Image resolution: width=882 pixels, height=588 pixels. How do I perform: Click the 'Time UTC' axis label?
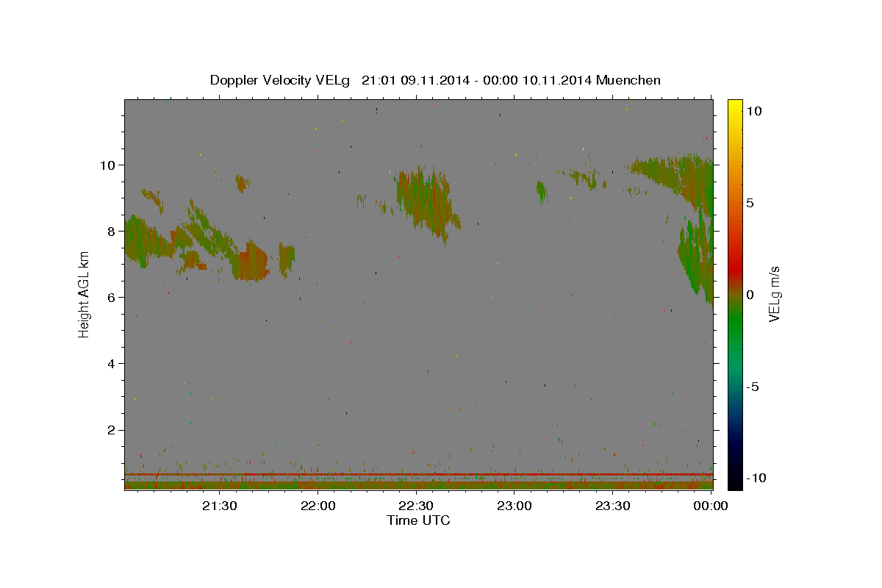pos(418,520)
